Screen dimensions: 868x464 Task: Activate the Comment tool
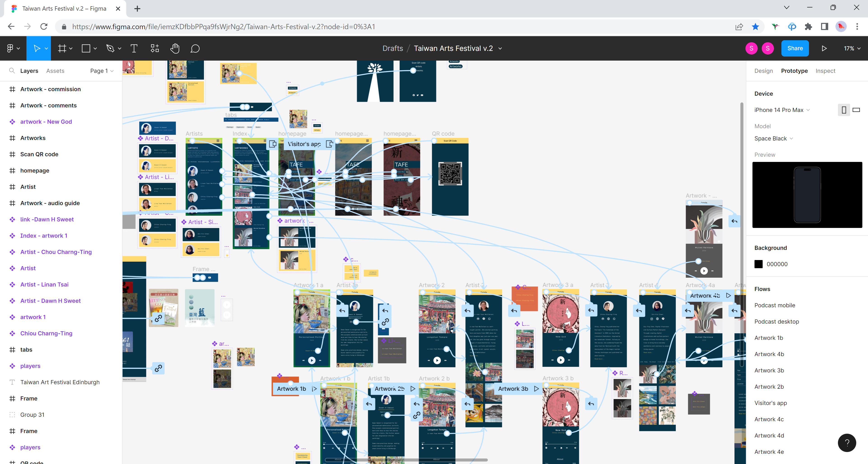(x=195, y=49)
